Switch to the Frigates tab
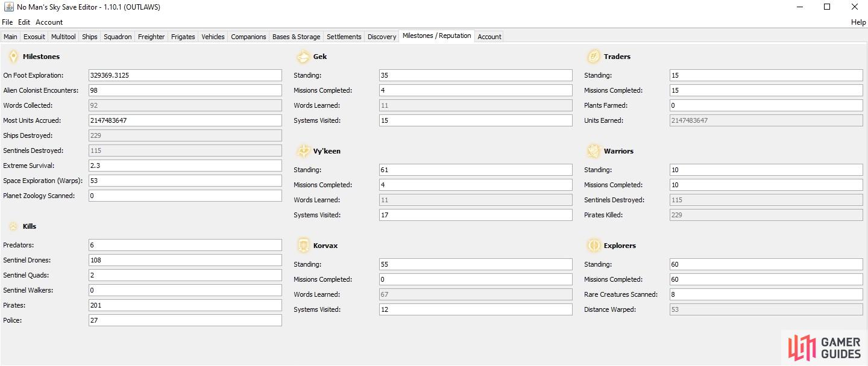Screen dimensions: 868x366 (x=183, y=37)
